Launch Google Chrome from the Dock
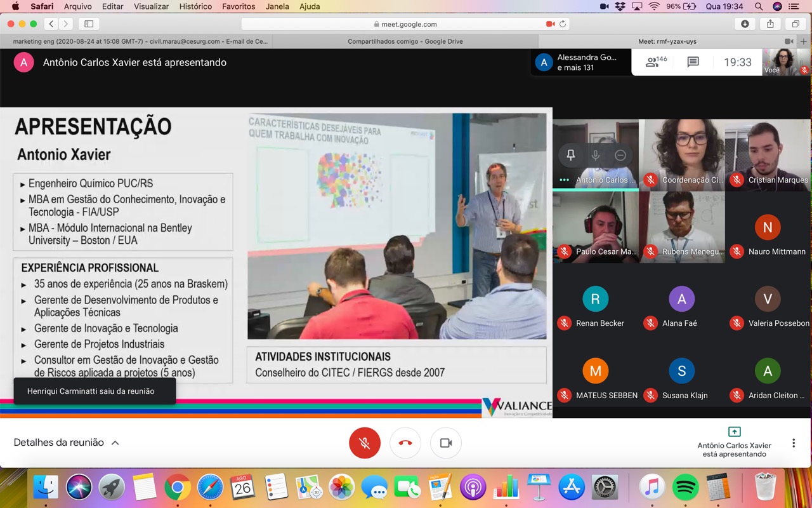This screenshot has width=812, height=508. tap(178, 487)
